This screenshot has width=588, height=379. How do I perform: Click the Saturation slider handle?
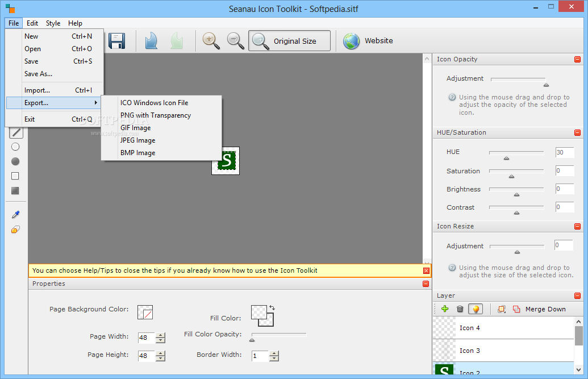(511, 176)
